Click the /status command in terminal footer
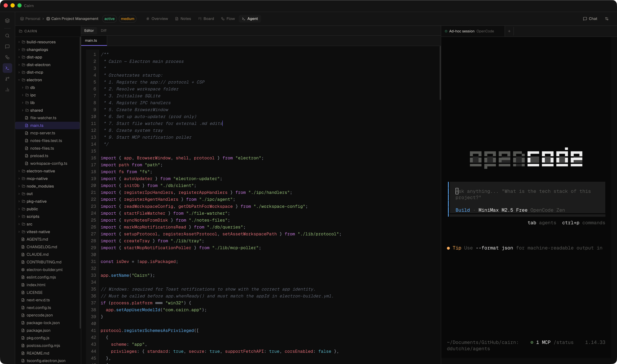 (564, 342)
